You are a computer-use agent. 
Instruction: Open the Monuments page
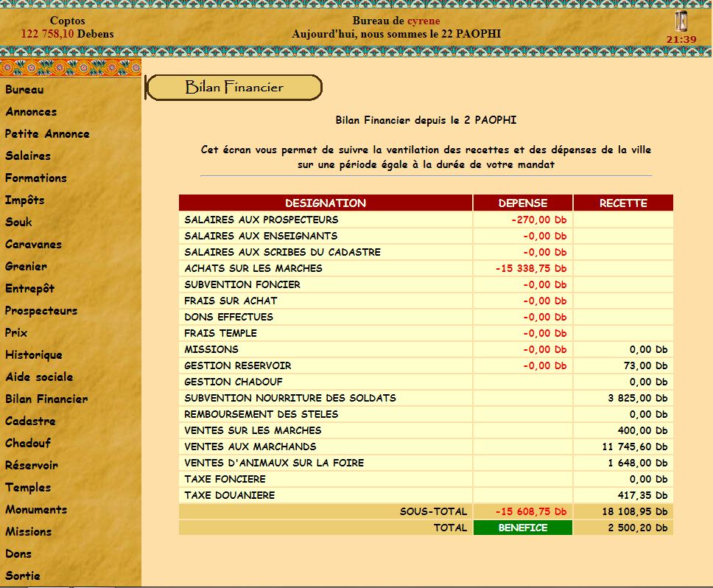[36, 510]
